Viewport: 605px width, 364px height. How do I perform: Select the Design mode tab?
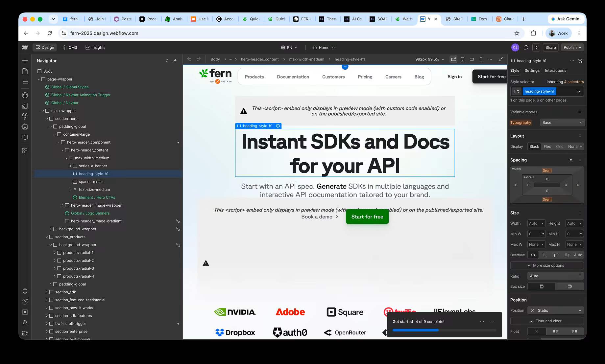click(45, 47)
